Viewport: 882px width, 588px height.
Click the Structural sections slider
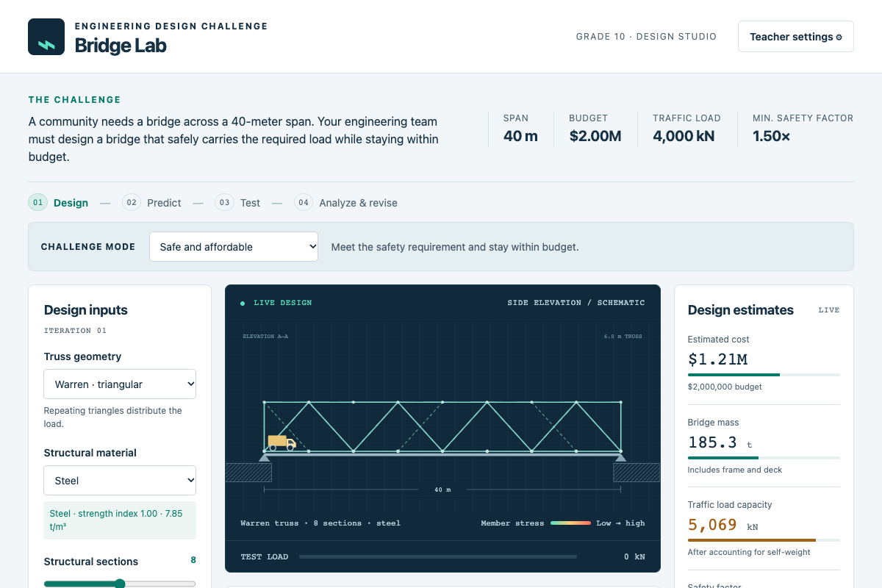[120, 584]
